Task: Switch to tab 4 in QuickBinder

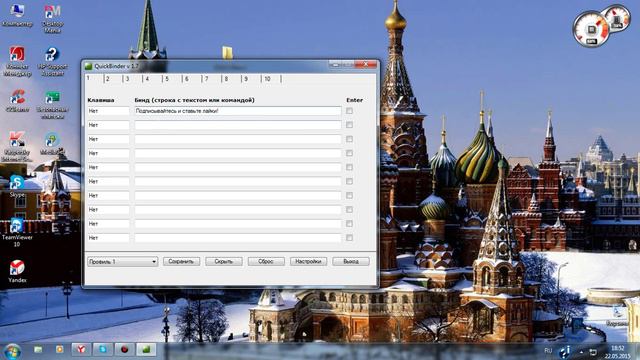Action: [x=153, y=79]
